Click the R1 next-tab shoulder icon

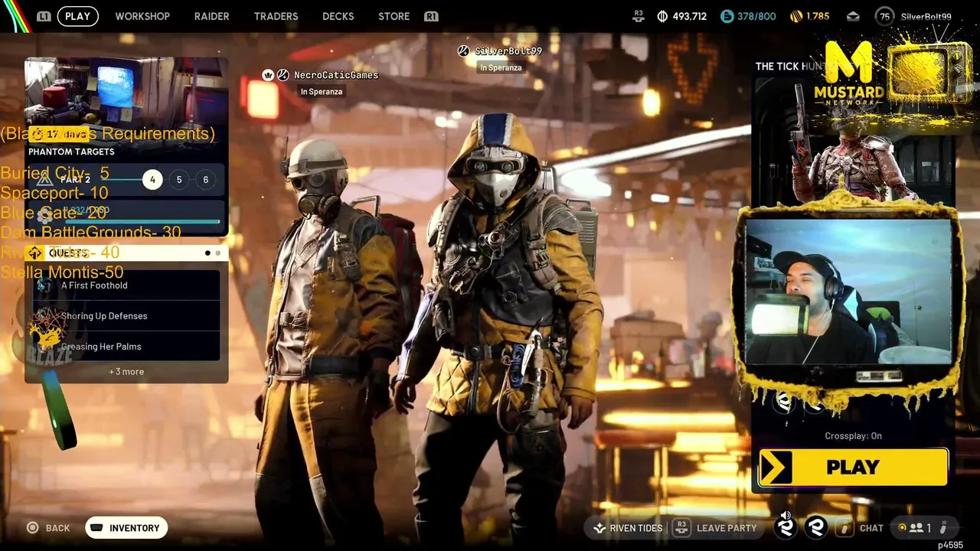[x=431, y=16]
